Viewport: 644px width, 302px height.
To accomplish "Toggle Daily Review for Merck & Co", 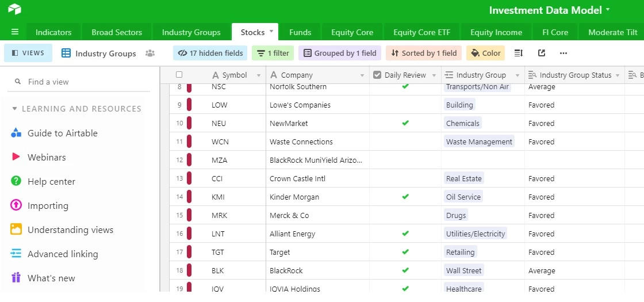I will click(405, 215).
